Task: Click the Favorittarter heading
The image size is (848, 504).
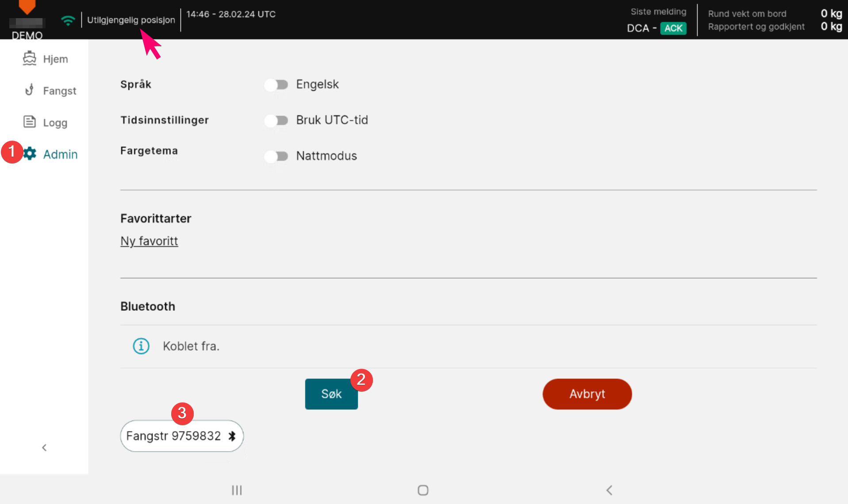Action: 156,218
